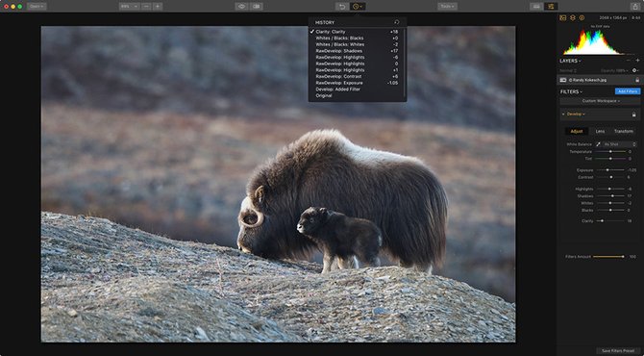Click the Temperature slider
The image size is (644, 356).
pos(610,152)
